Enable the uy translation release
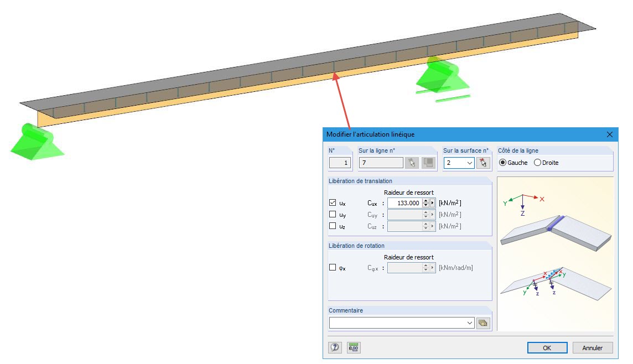This screenshot has height=364, width=633. point(333,214)
